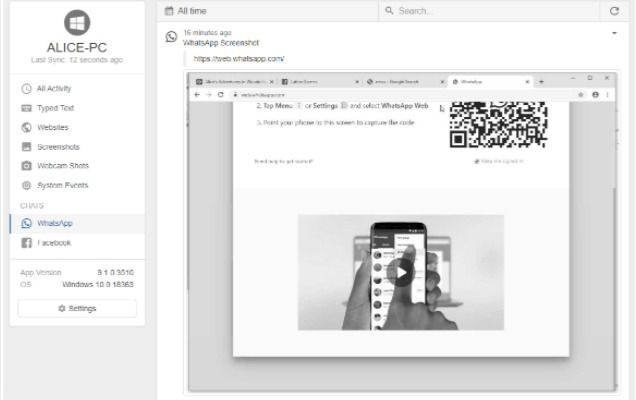Click the Last Sync status text
The image size is (636, 400).
(77, 60)
